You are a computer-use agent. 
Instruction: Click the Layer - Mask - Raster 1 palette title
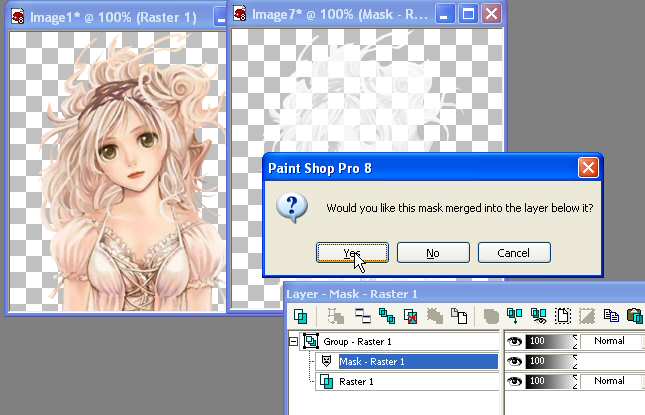pyautogui.click(x=352, y=294)
